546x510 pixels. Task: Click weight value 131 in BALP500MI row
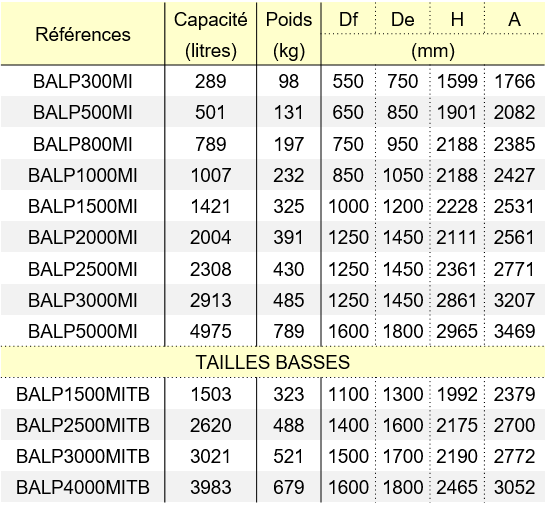coord(289,112)
